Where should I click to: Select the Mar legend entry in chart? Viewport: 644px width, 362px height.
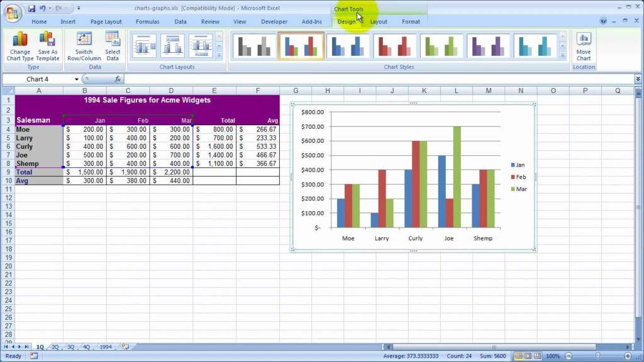pyautogui.click(x=519, y=189)
